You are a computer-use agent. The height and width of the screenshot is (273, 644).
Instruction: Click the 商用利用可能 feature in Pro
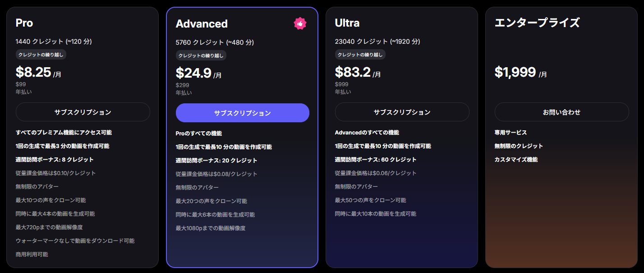(x=32, y=254)
